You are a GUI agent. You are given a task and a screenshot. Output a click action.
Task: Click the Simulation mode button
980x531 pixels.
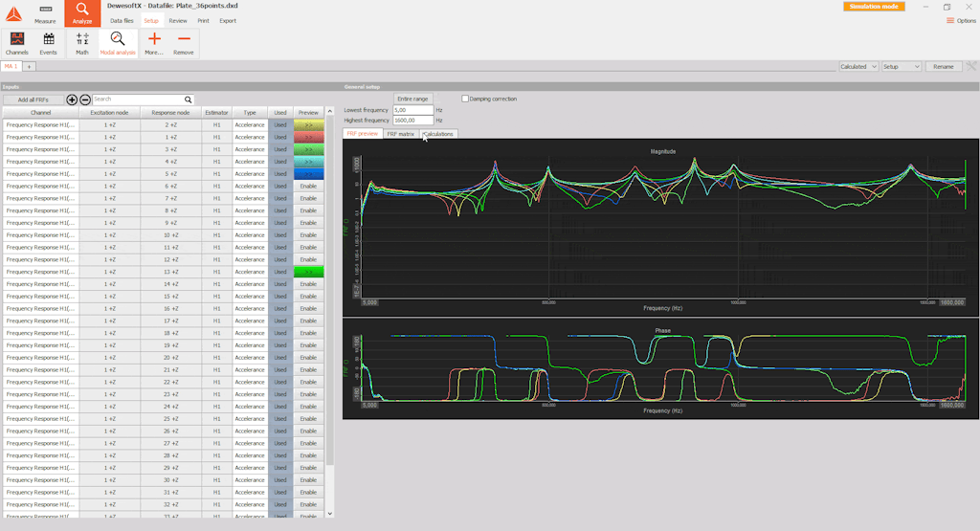point(874,7)
